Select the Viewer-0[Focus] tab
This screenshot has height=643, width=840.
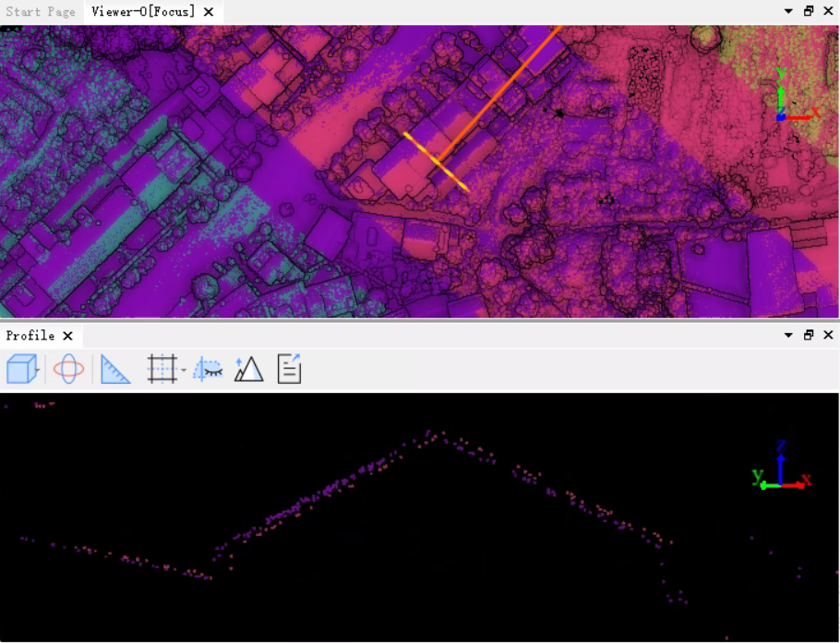143,12
